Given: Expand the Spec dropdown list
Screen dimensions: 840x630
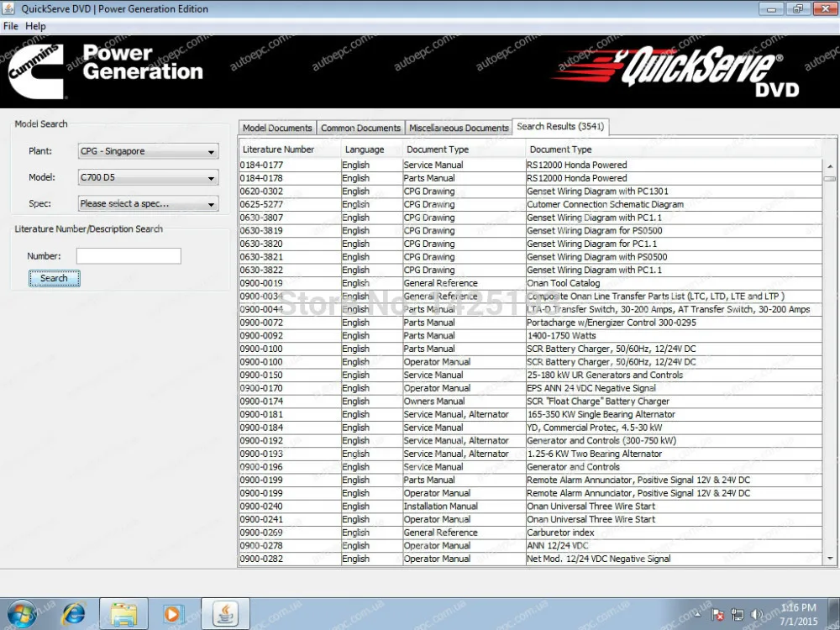Looking at the screenshot, I should point(149,203).
